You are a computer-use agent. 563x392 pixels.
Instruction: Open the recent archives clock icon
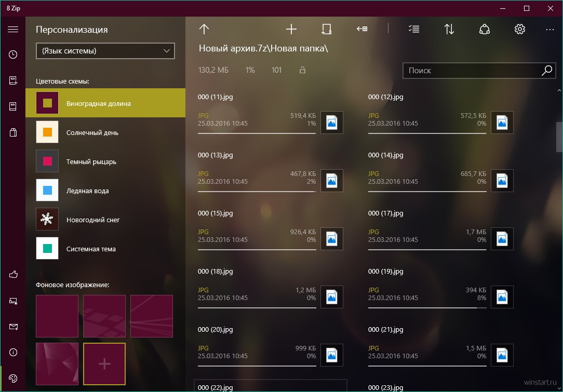click(13, 55)
